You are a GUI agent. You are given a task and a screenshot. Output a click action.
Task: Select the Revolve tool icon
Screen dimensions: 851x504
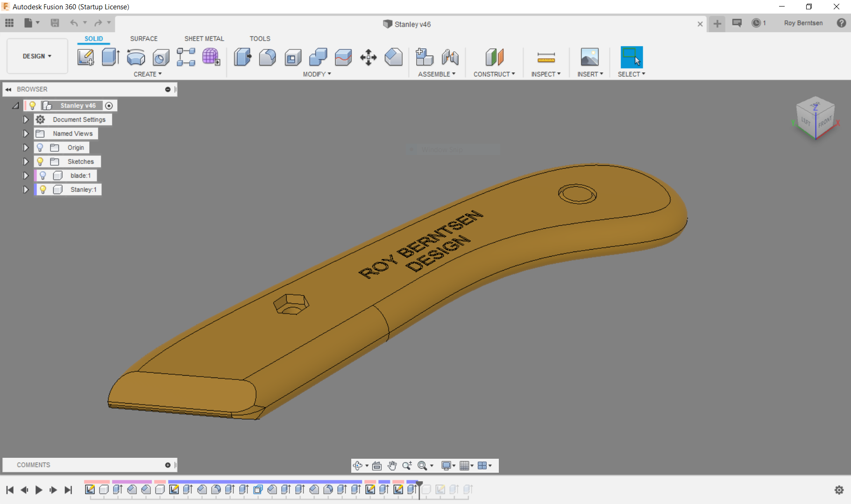click(x=136, y=57)
